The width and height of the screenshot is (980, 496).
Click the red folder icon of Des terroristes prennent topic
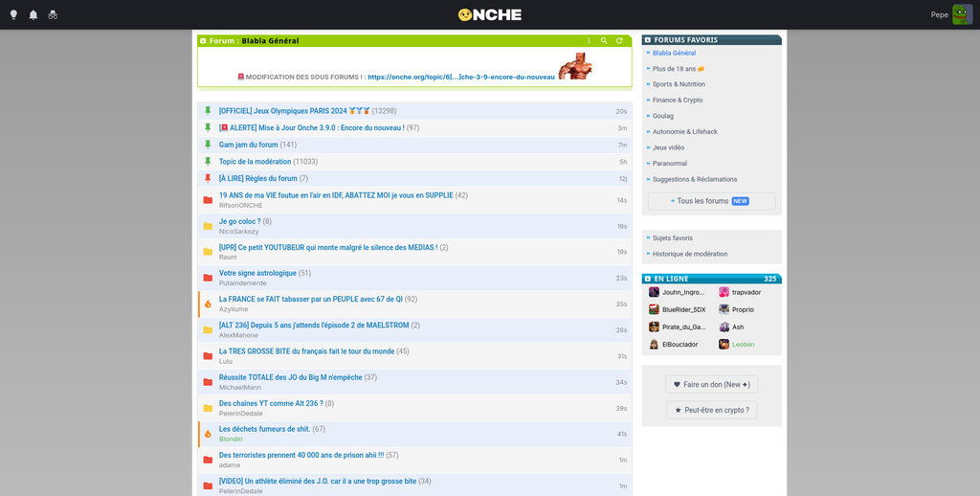(x=208, y=460)
